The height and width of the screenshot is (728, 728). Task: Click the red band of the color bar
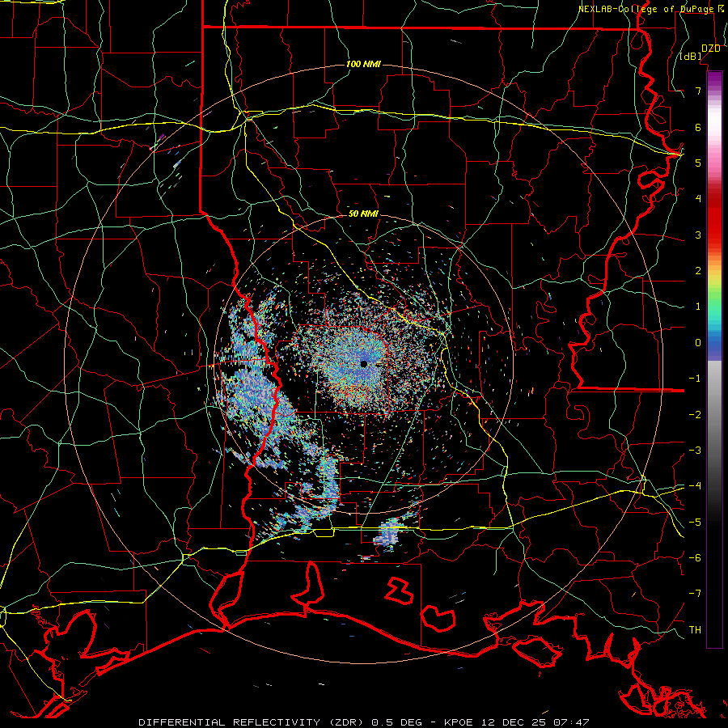pos(714,218)
